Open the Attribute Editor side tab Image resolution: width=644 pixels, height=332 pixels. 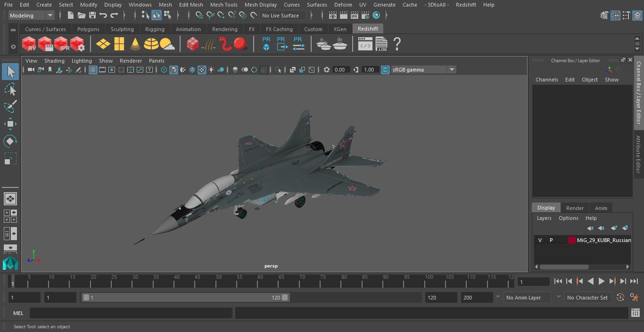point(638,154)
